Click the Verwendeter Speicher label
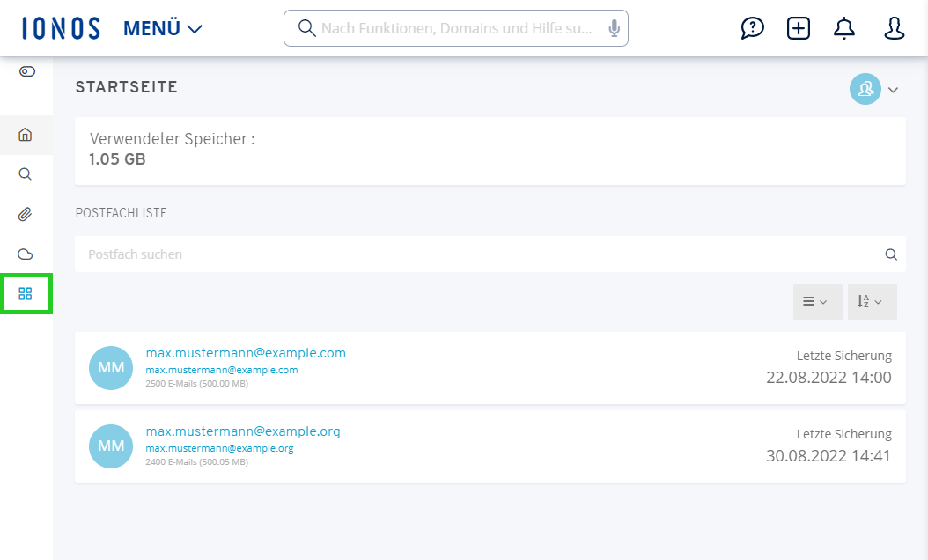Image resolution: width=928 pixels, height=560 pixels. tap(173, 138)
